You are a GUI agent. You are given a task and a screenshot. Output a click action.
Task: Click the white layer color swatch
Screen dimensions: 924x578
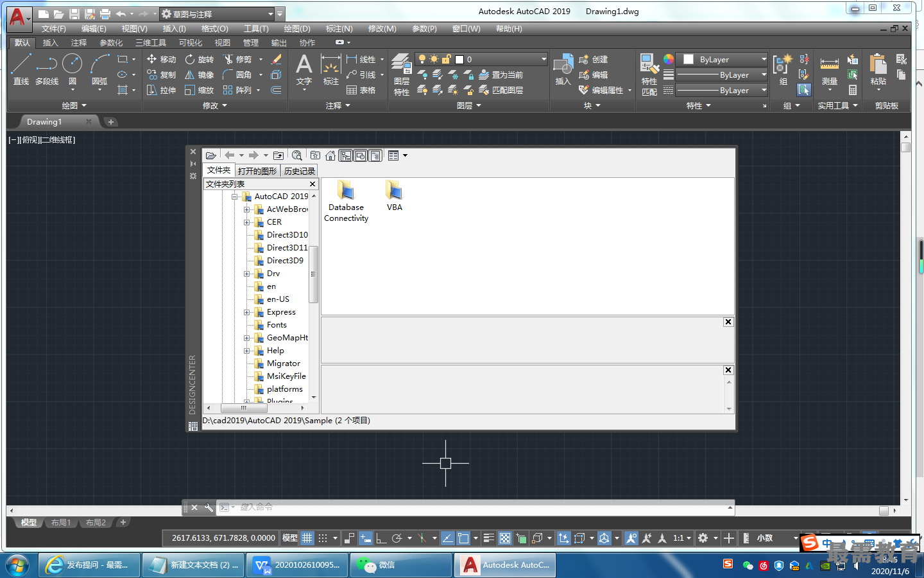pyautogui.click(x=459, y=59)
